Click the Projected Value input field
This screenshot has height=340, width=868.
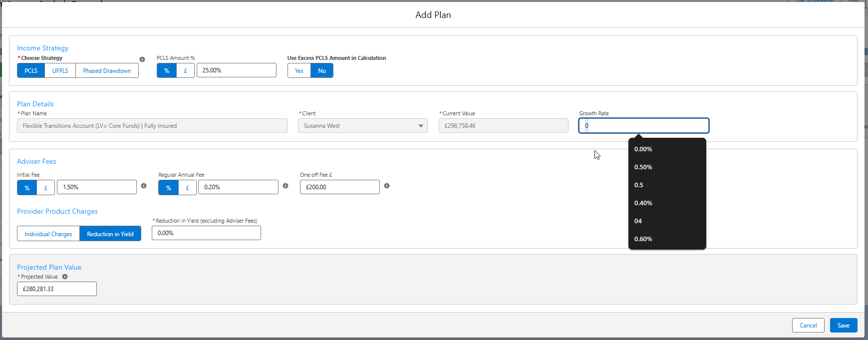tap(57, 289)
